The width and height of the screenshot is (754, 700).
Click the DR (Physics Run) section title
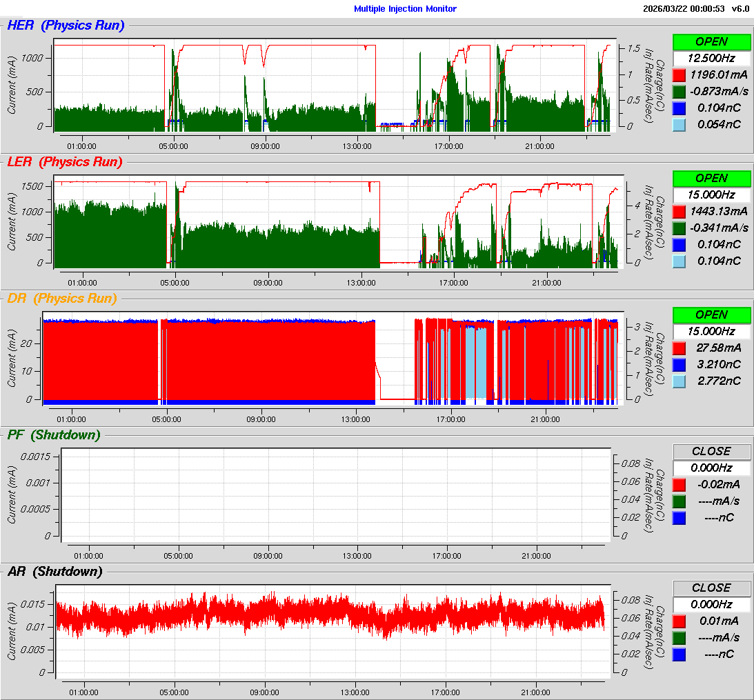[61, 299]
